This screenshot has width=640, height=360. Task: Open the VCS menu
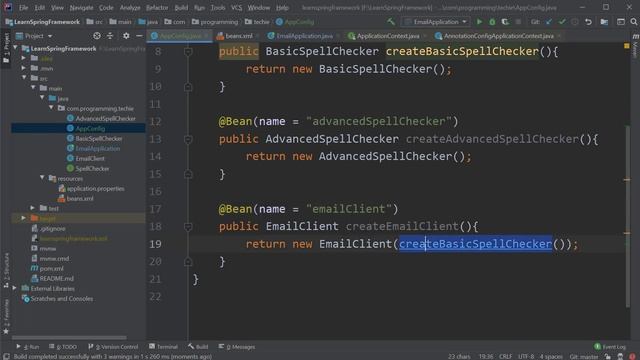tap(236, 7)
